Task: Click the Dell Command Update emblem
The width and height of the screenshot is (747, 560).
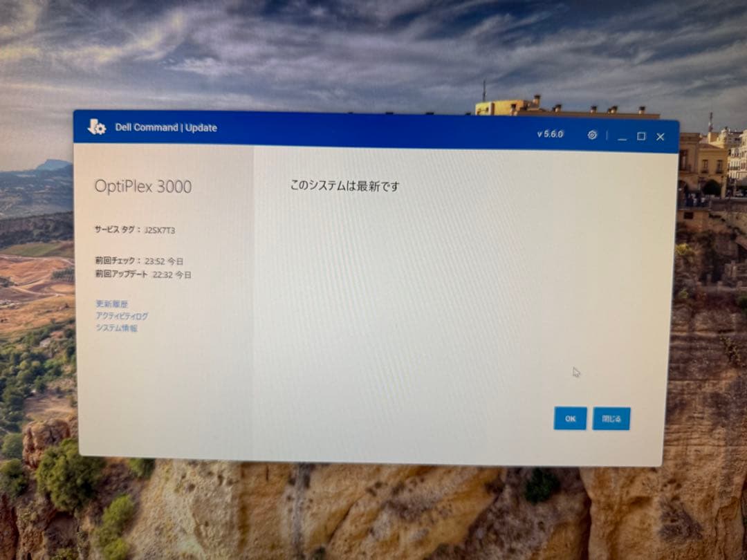Action: (96, 127)
